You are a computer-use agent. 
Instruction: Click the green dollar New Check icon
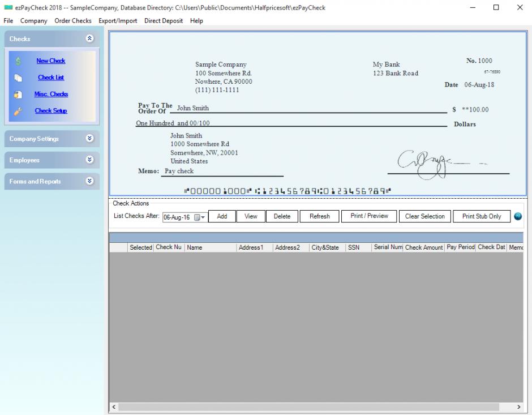pyautogui.click(x=18, y=61)
